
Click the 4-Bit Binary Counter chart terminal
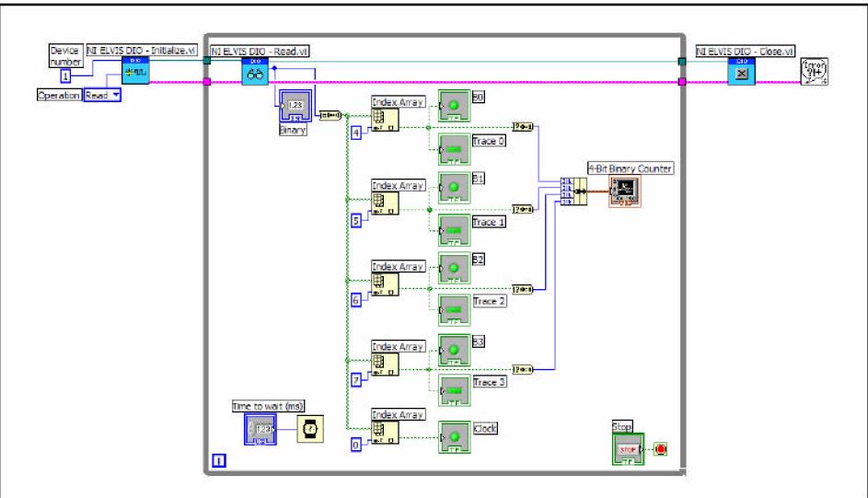point(625,189)
